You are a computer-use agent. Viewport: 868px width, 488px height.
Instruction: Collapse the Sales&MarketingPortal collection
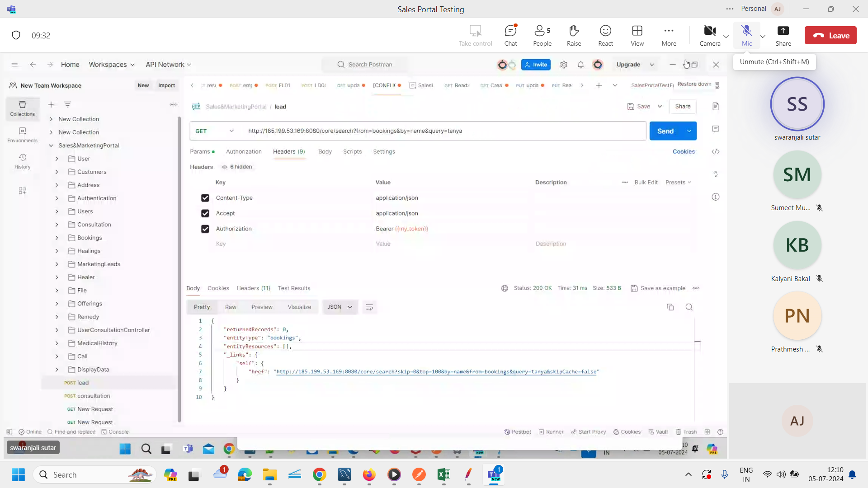[51, 145]
